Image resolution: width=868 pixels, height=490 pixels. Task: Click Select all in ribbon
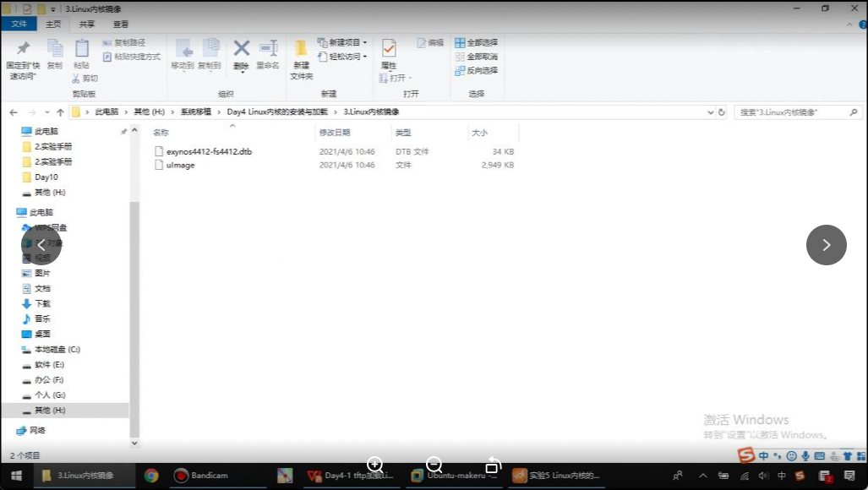click(476, 42)
